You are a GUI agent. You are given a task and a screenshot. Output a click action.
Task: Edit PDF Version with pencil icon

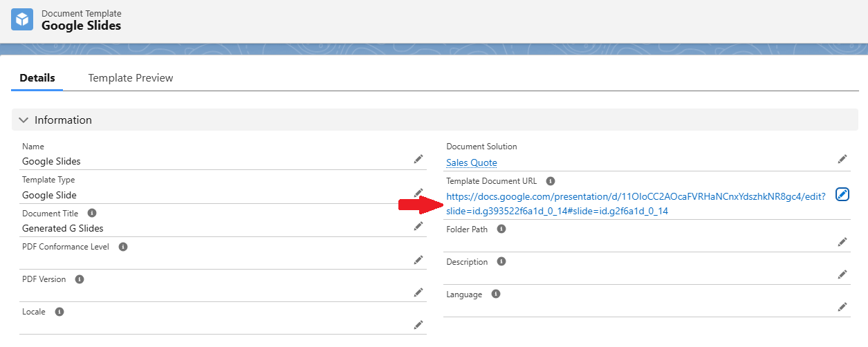(418, 292)
